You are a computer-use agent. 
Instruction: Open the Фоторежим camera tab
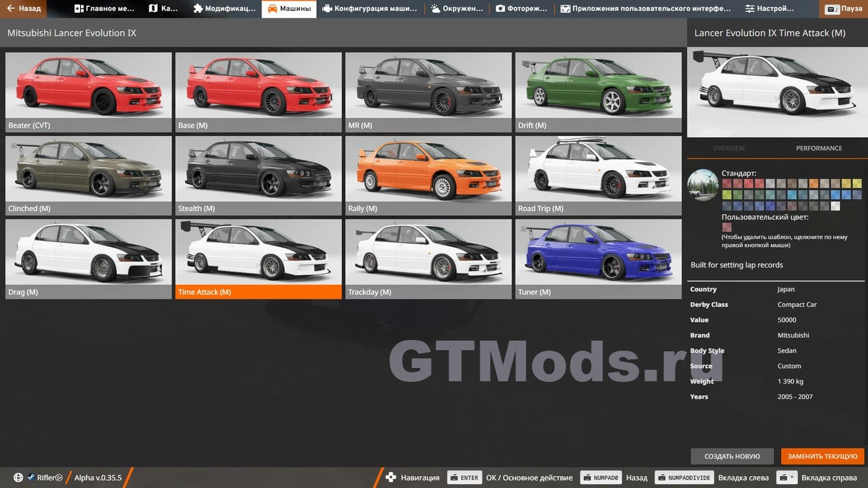coord(522,9)
